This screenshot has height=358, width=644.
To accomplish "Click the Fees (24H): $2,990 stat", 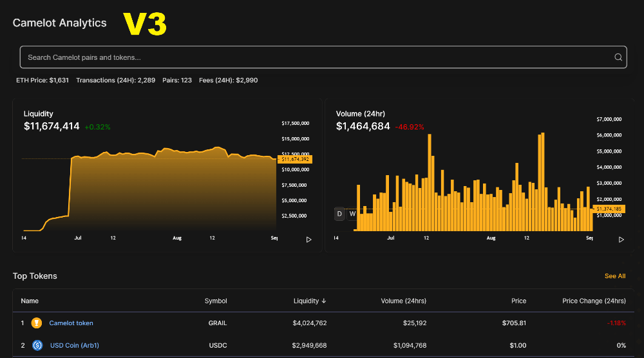I will pyautogui.click(x=229, y=80).
